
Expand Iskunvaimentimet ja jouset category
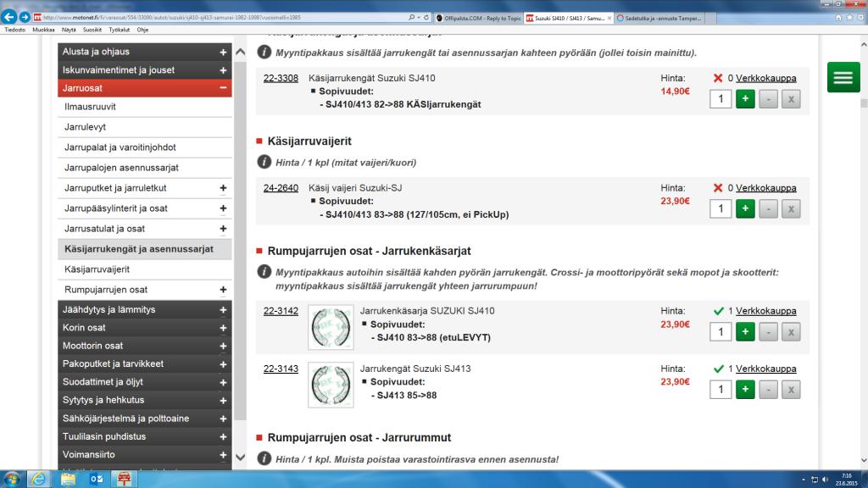[x=223, y=70]
